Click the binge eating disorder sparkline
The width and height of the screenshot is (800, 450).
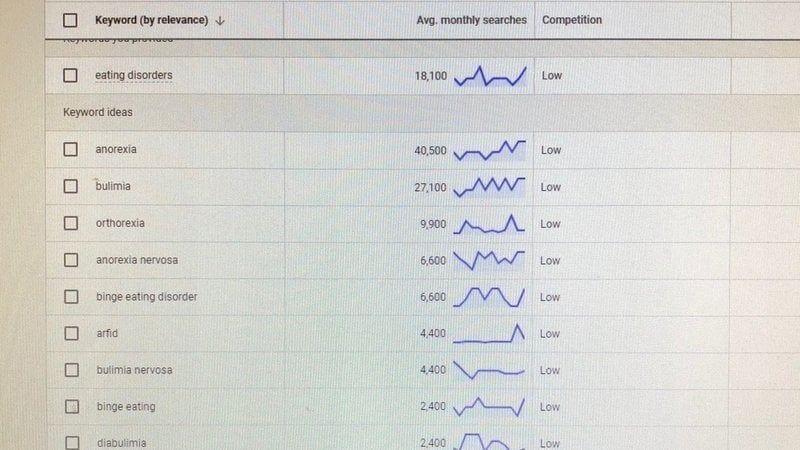489,297
